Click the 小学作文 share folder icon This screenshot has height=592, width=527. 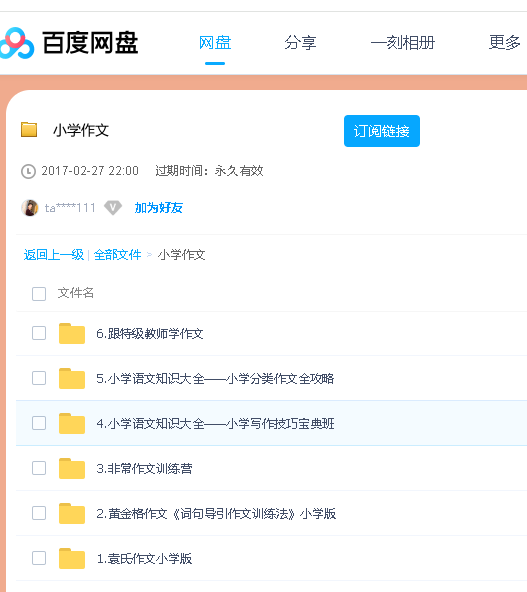coord(29,130)
